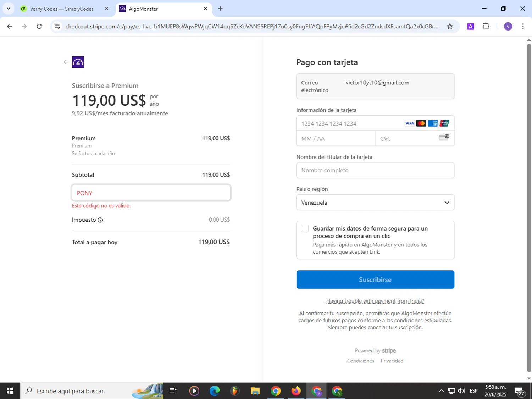Click the error text Este código no es válido

[101, 206]
